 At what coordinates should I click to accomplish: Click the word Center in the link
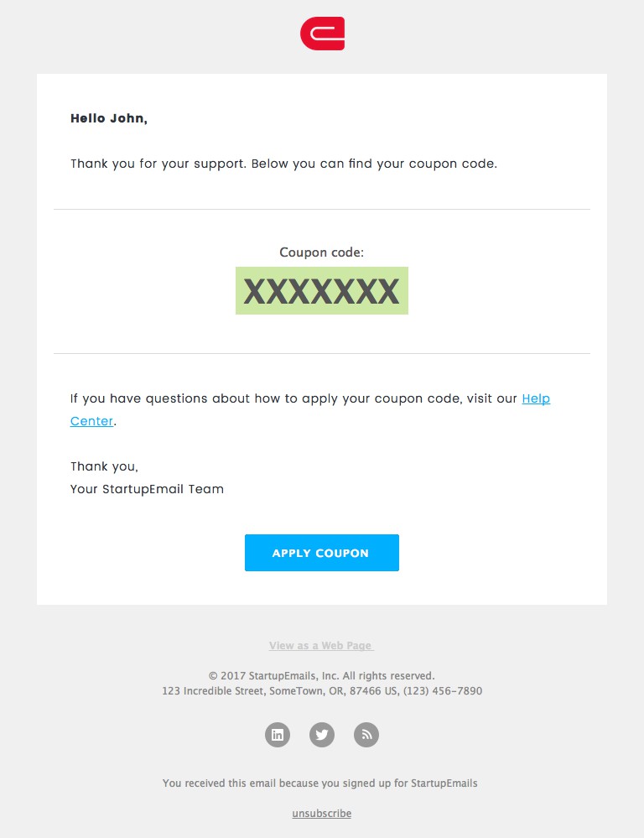[91, 421]
